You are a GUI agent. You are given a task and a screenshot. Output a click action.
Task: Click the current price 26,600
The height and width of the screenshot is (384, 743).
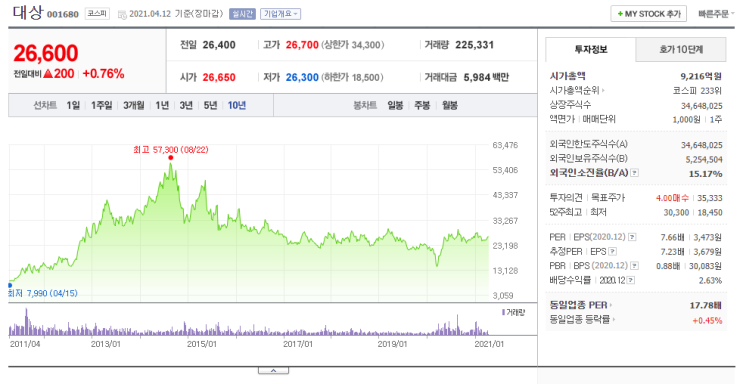tap(45, 53)
